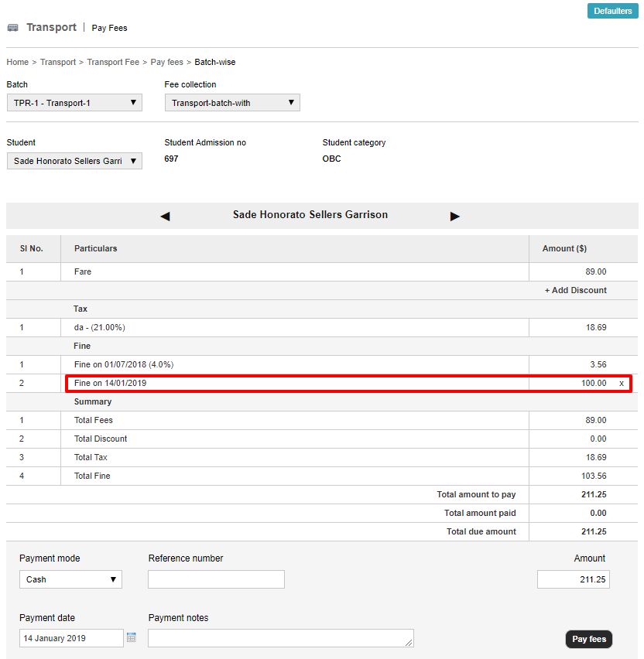Open Transport Fee breadcrumb link

pyautogui.click(x=113, y=62)
